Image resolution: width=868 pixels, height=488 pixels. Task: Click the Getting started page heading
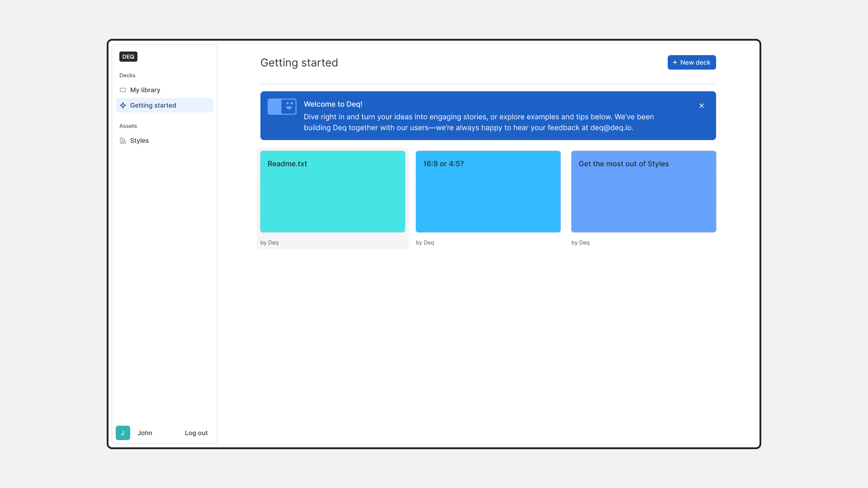pyautogui.click(x=299, y=62)
